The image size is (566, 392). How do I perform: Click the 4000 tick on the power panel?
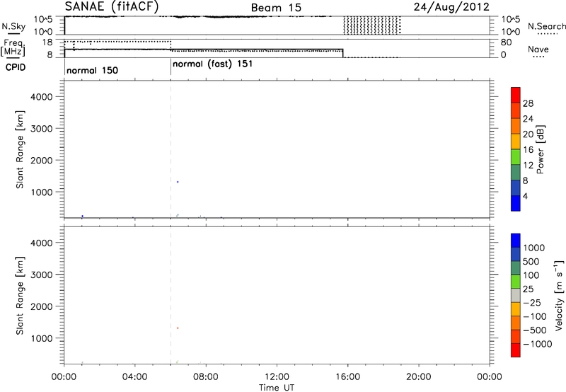point(42,97)
